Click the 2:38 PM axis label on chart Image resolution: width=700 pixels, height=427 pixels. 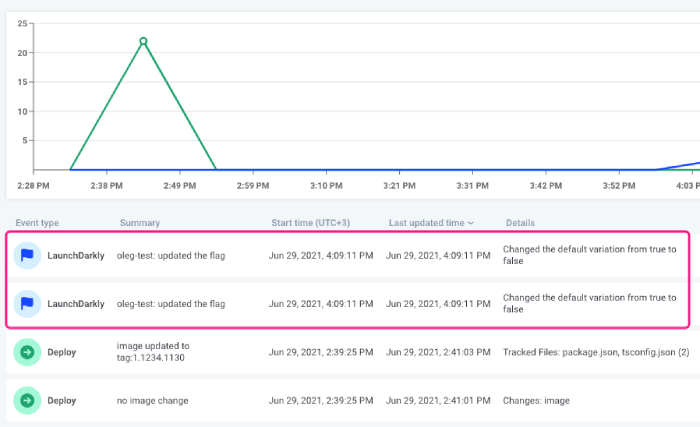tap(106, 185)
